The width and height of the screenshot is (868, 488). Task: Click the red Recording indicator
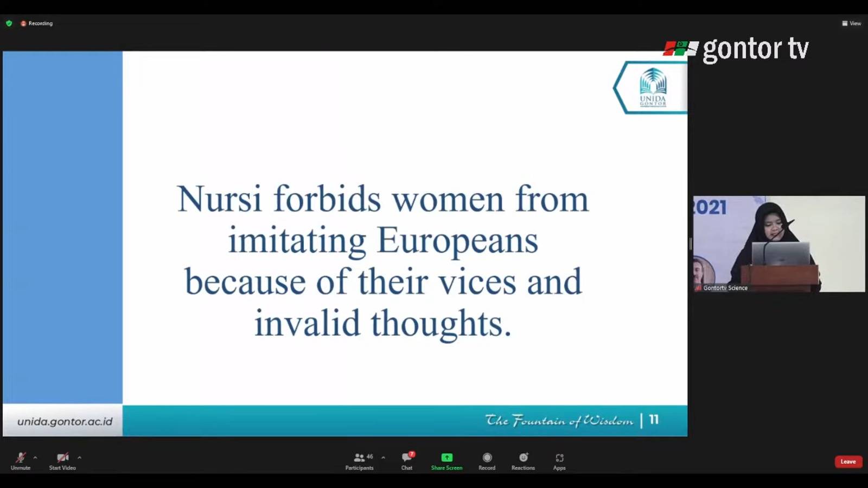click(37, 23)
